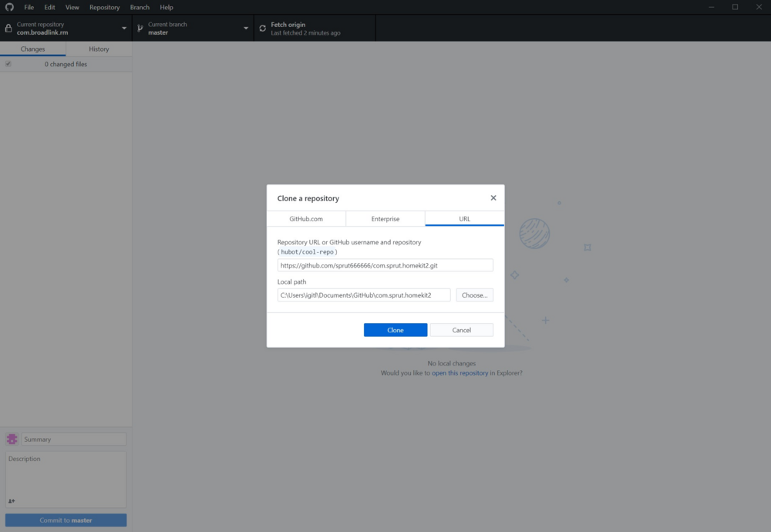The height and width of the screenshot is (532, 771).
Task: Click the '0 changed files' text
Action: click(66, 64)
